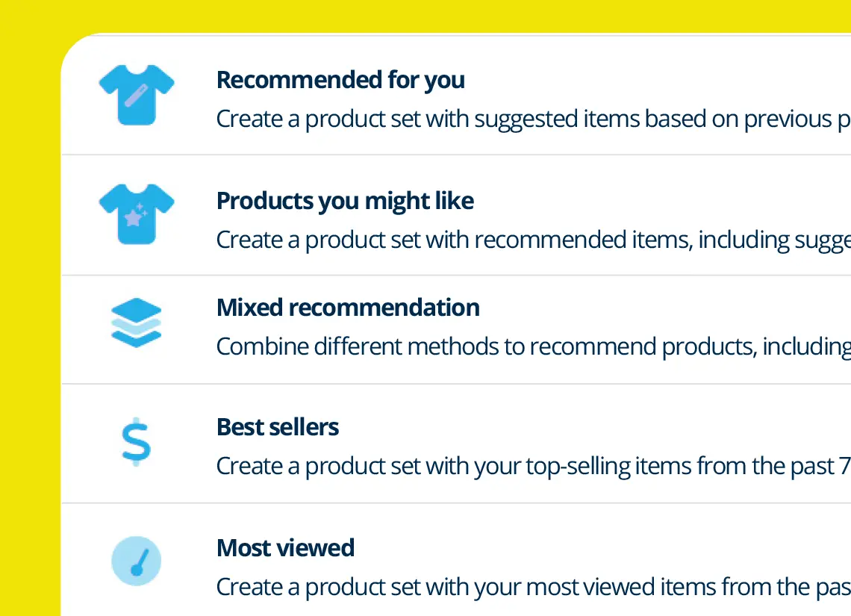Screen dimensions: 851x616
Task: Click the round gauge Most viewed icon
Action: [x=137, y=561]
